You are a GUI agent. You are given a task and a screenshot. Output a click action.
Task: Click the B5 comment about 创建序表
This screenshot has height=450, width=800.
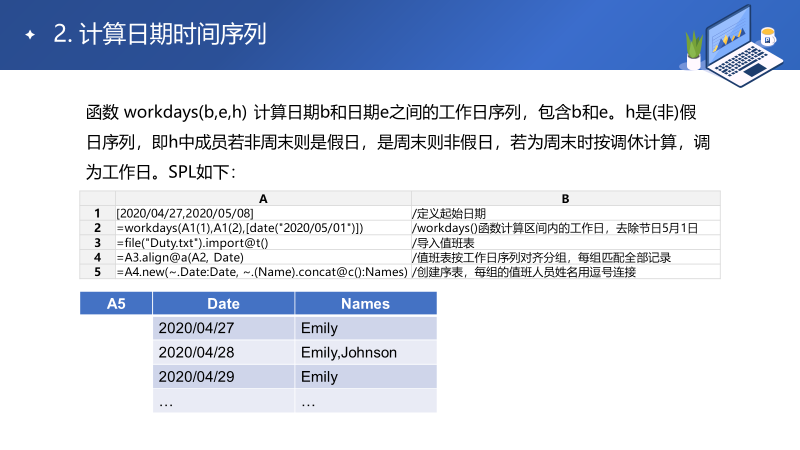pyautogui.click(x=524, y=272)
